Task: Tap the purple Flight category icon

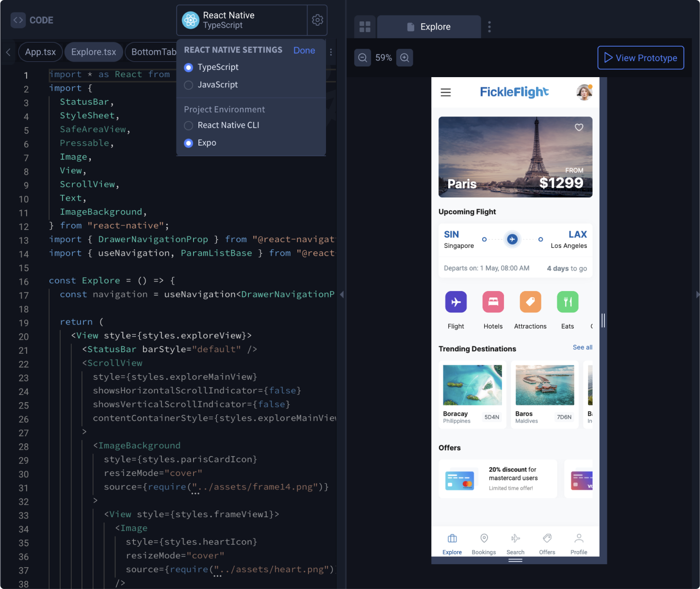Action: pyautogui.click(x=456, y=302)
